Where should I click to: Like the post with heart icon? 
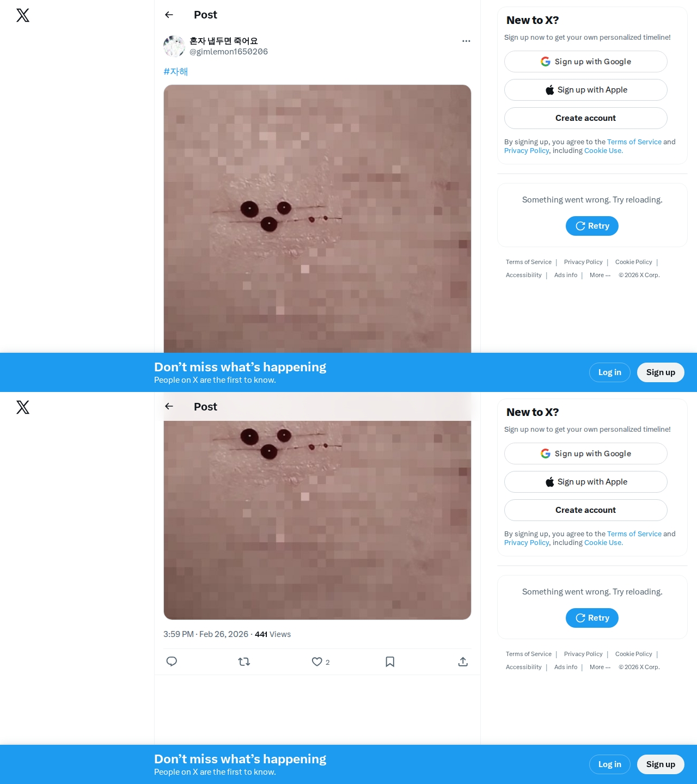tap(317, 661)
